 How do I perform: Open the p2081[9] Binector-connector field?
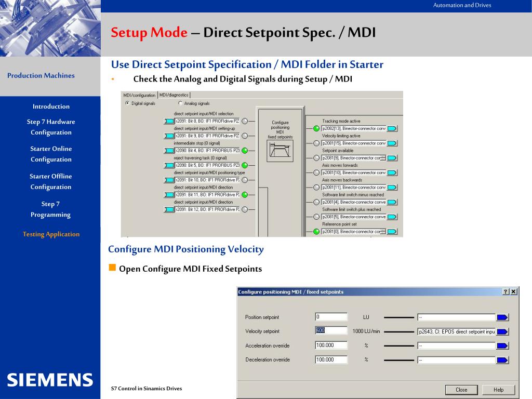pyautogui.click(x=353, y=158)
